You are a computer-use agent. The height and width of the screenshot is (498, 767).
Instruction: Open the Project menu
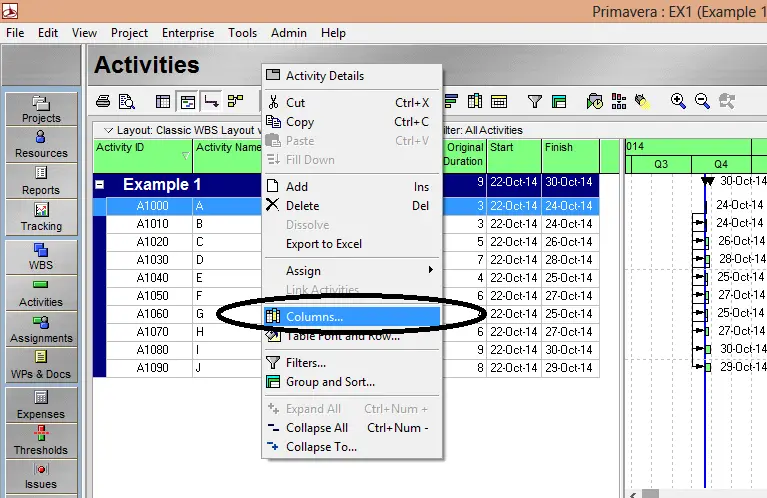tap(129, 33)
